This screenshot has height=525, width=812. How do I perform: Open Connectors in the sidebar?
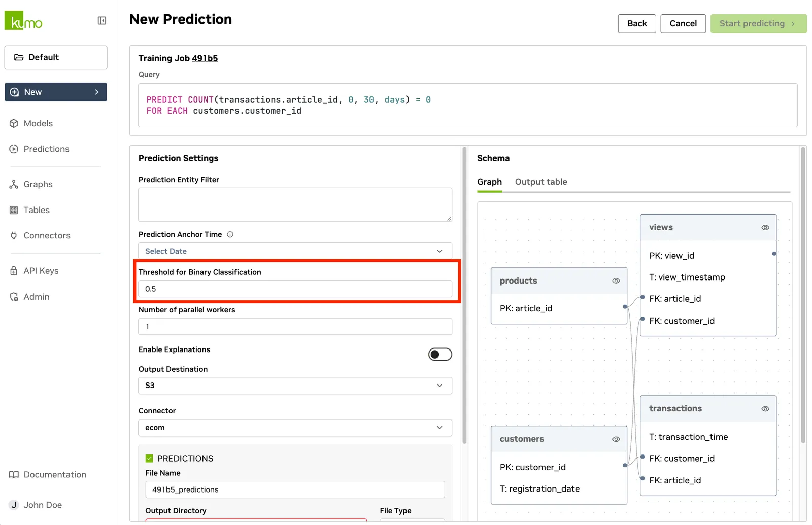47,235
